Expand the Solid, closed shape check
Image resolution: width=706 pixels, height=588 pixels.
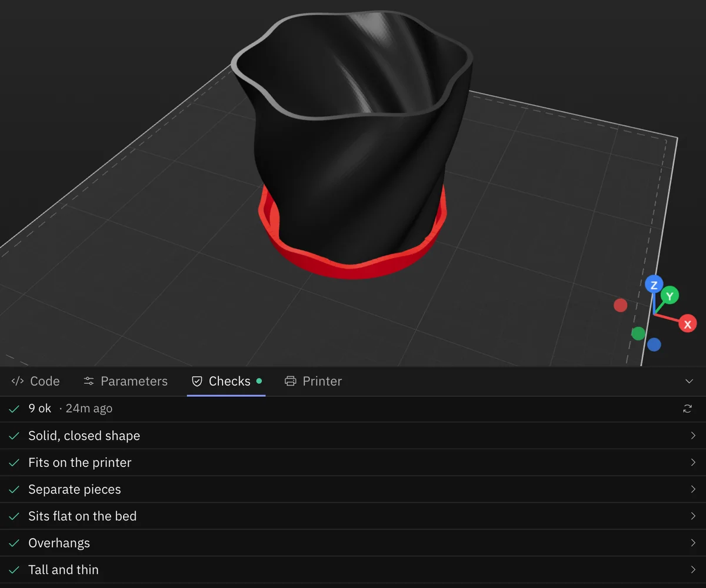pos(353,436)
